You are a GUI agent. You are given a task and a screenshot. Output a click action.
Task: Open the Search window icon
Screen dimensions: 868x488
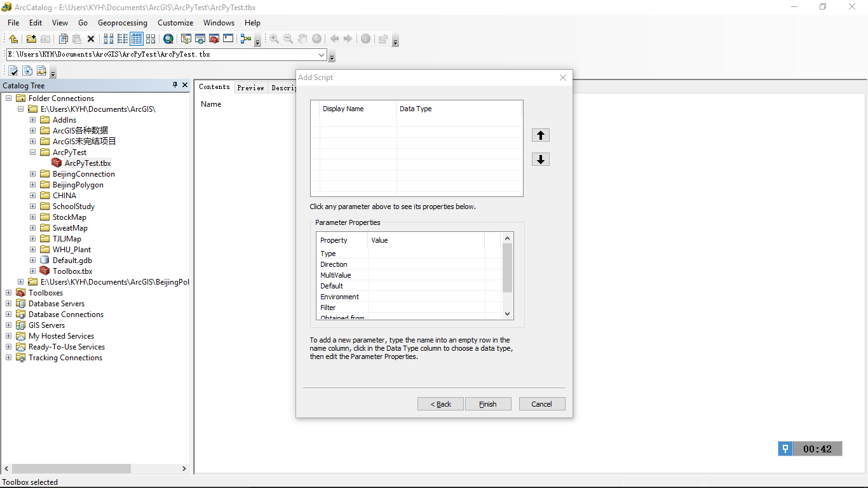200,39
